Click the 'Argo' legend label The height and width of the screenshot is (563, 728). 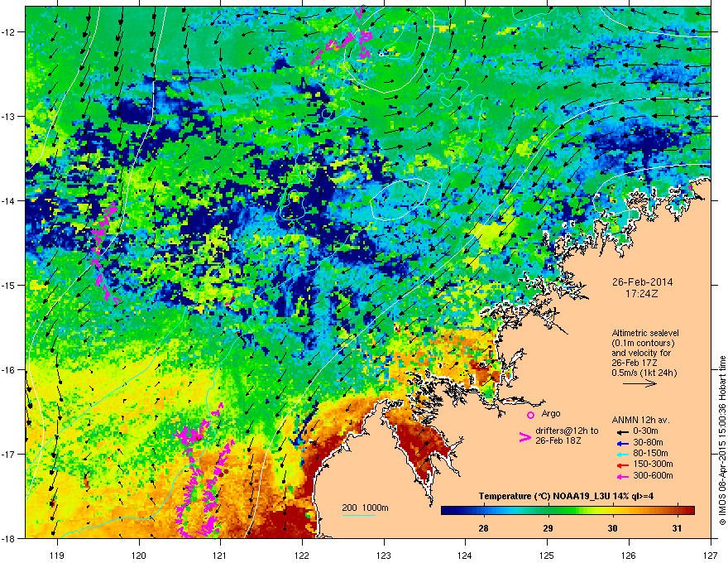[x=551, y=413]
